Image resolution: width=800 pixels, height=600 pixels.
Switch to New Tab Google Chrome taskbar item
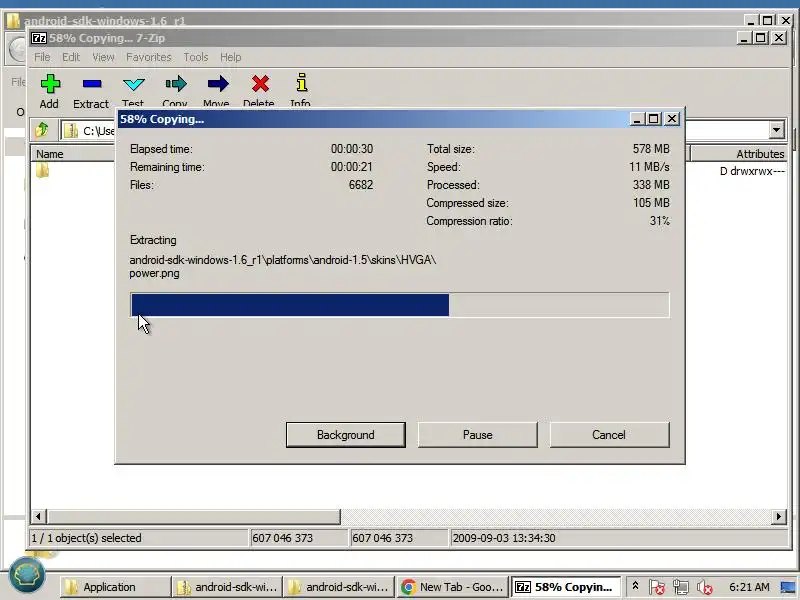(453, 587)
